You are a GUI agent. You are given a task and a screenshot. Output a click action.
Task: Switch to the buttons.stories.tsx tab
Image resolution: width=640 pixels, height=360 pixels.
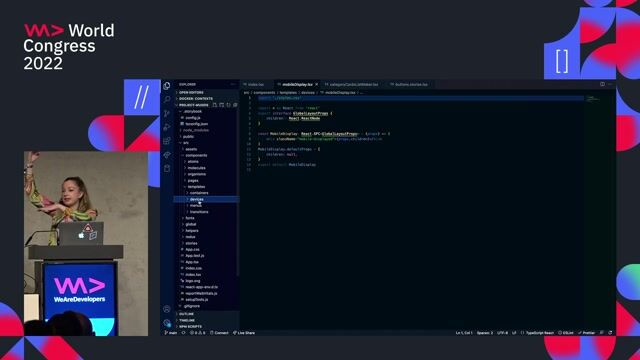coord(411,84)
